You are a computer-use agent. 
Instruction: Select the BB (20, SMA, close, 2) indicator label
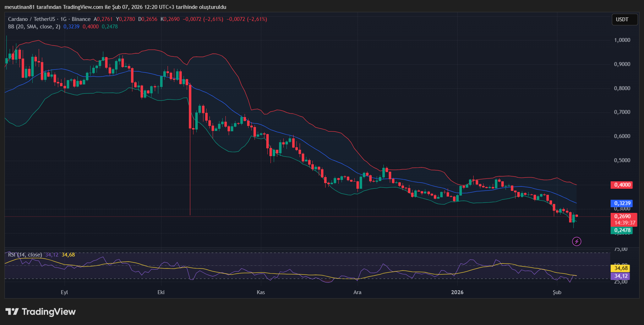click(x=34, y=26)
